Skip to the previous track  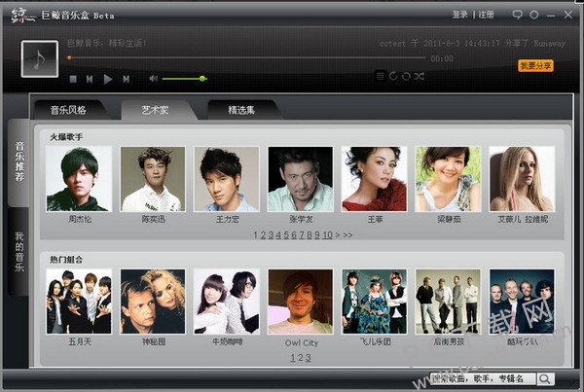90,79
